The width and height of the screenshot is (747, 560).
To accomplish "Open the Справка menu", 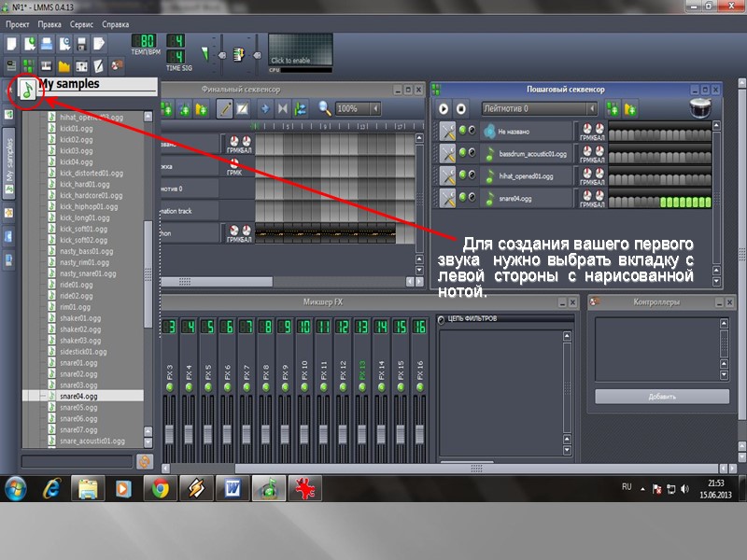I will pyautogui.click(x=115, y=24).
